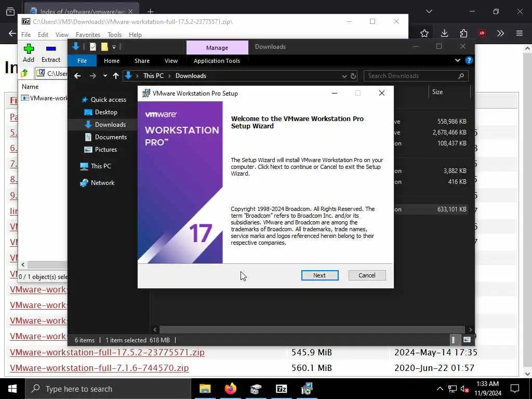Click the new folder icon in Explorer title bar
The image size is (532, 399).
coord(104,47)
